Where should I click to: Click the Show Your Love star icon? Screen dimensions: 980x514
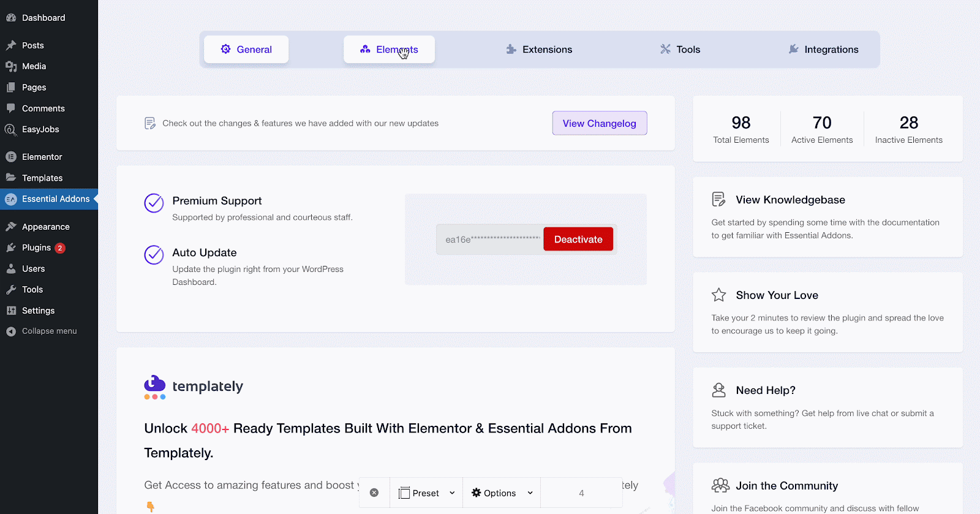click(718, 295)
